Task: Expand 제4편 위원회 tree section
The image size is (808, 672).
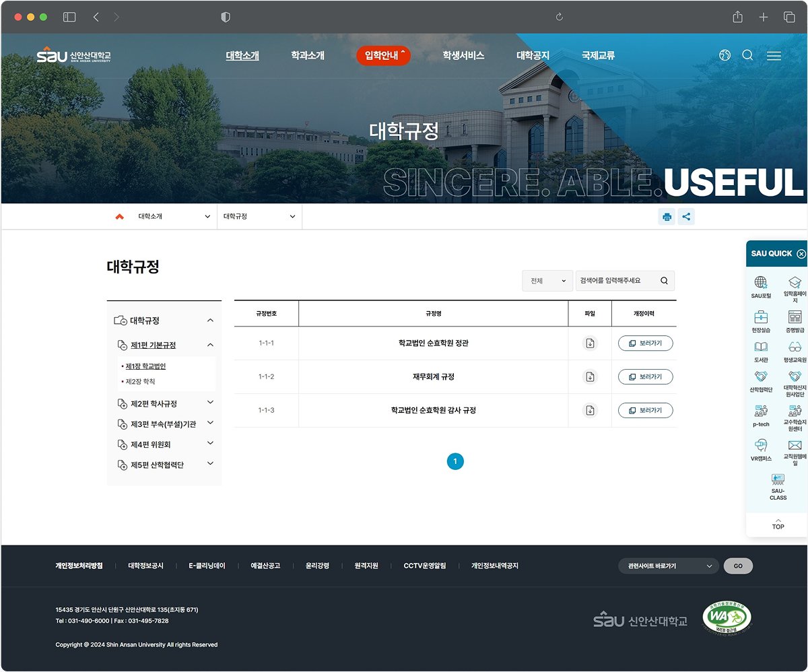Action: coord(210,443)
